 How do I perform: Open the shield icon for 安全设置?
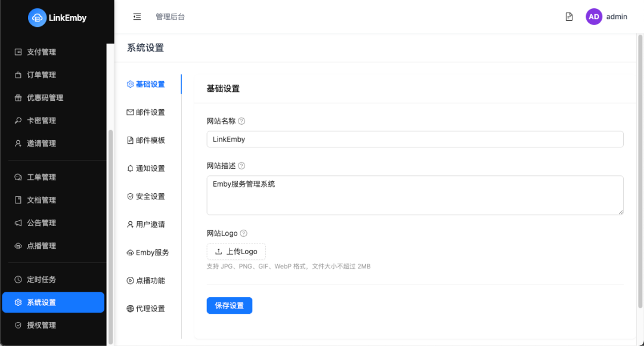[x=129, y=196]
